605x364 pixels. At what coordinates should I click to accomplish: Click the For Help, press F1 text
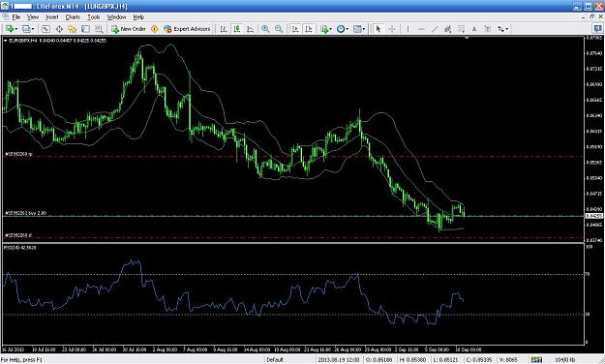pyautogui.click(x=21, y=360)
